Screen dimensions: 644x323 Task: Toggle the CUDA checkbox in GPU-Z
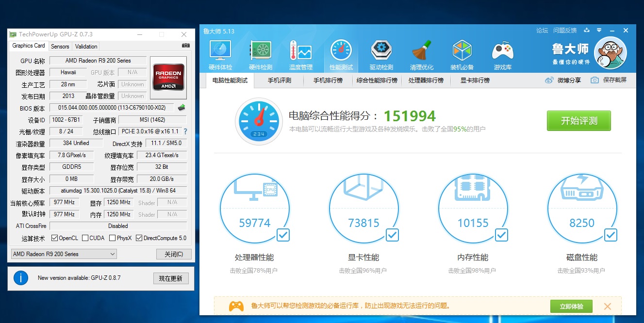pos(85,238)
